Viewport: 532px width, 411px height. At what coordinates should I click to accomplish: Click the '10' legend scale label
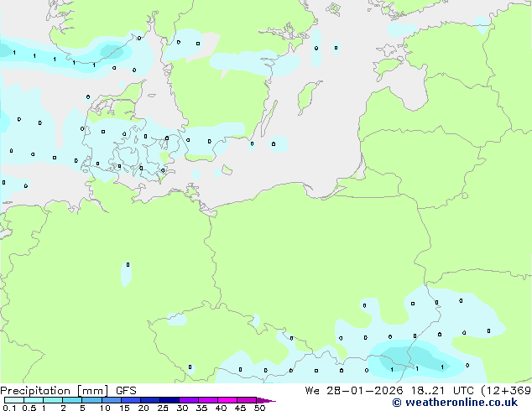105,408
